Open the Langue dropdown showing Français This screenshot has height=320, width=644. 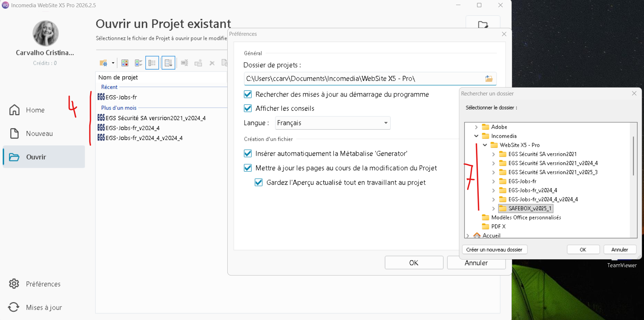[x=333, y=123]
